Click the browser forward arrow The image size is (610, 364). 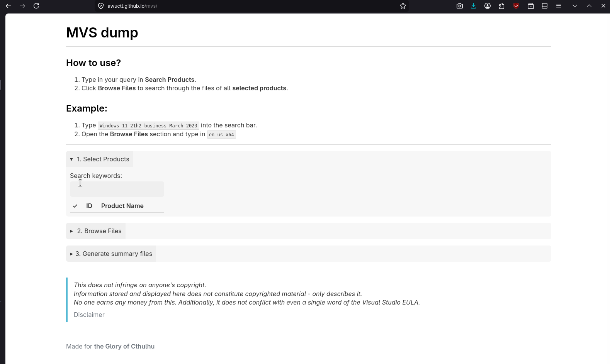[22, 6]
